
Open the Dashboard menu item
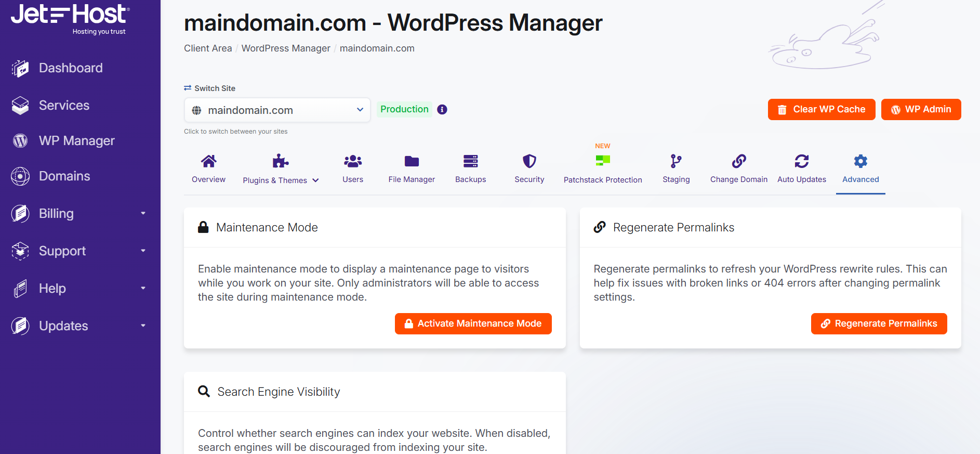(x=71, y=68)
